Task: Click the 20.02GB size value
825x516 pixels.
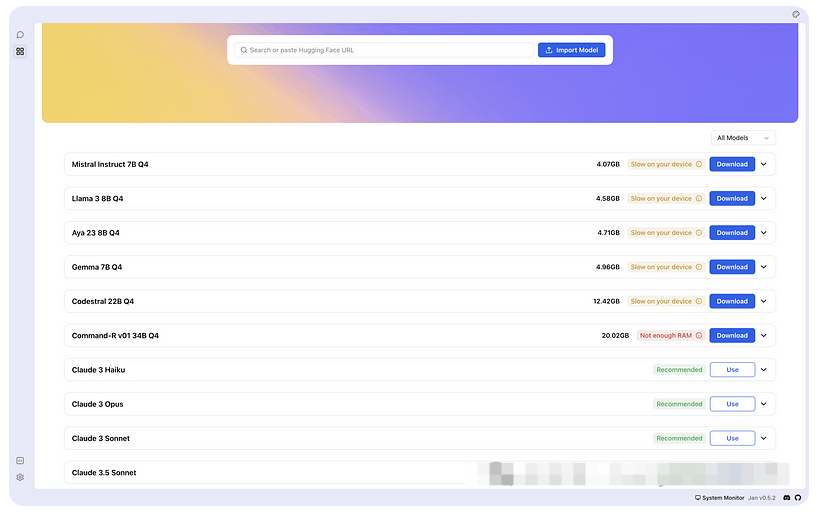Action: pos(615,335)
